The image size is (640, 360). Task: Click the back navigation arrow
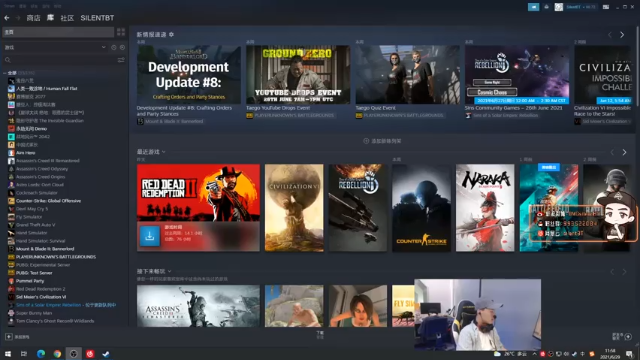pos(7,18)
